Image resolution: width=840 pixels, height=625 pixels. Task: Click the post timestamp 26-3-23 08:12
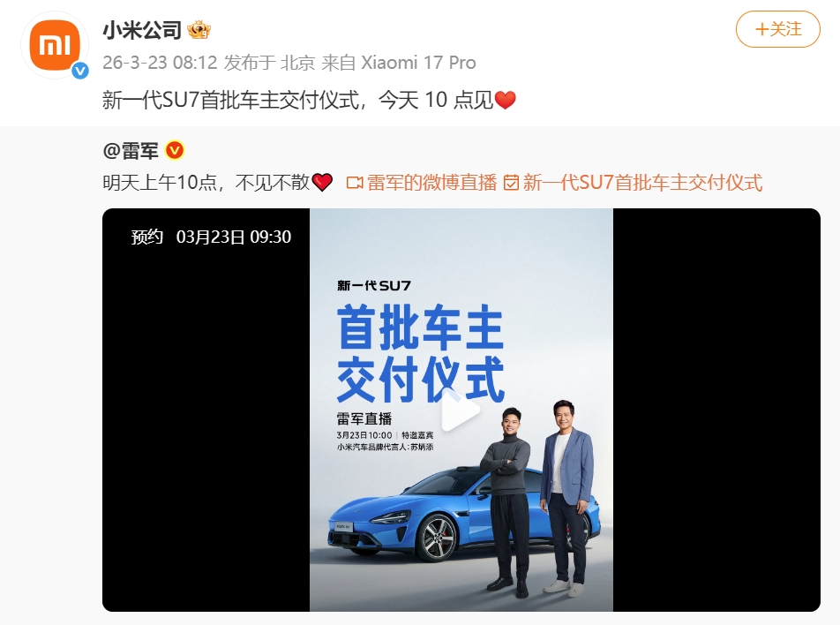click(x=160, y=63)
